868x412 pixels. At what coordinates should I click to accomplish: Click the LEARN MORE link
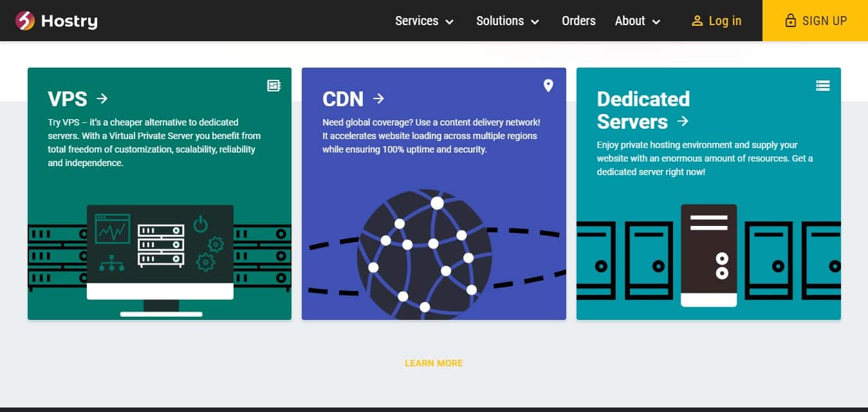(x=434, y=363)
